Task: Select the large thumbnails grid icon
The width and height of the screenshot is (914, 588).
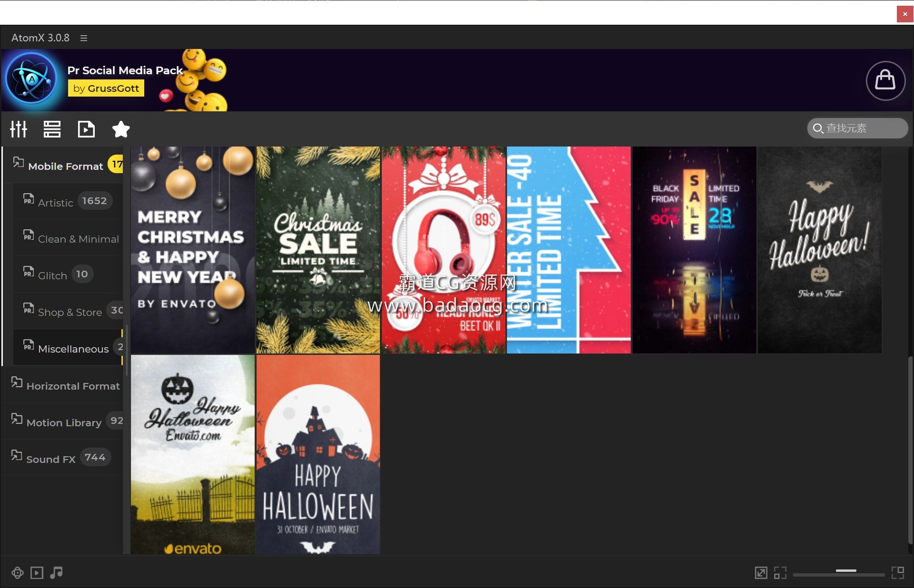Action: (x=898, y=573)
